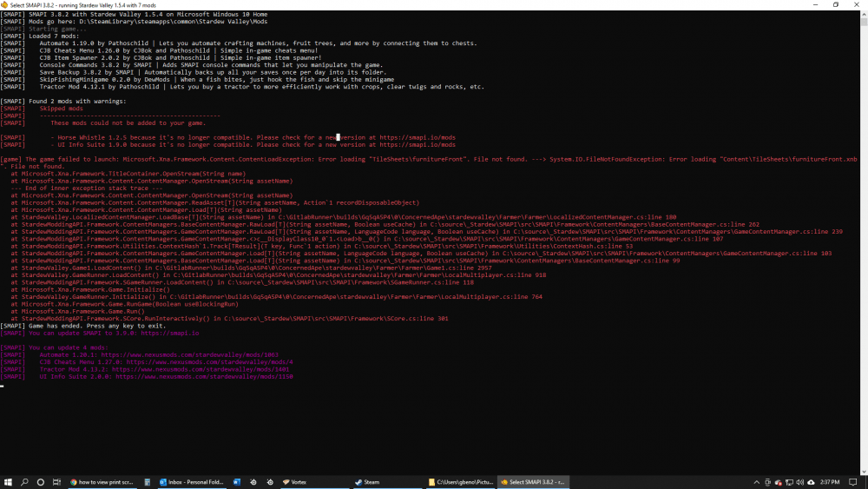The height and width of the screenshot is (489, 868).
Task: Switch to Chrome 'how to view print scr...' window
Action: [102, 482]
